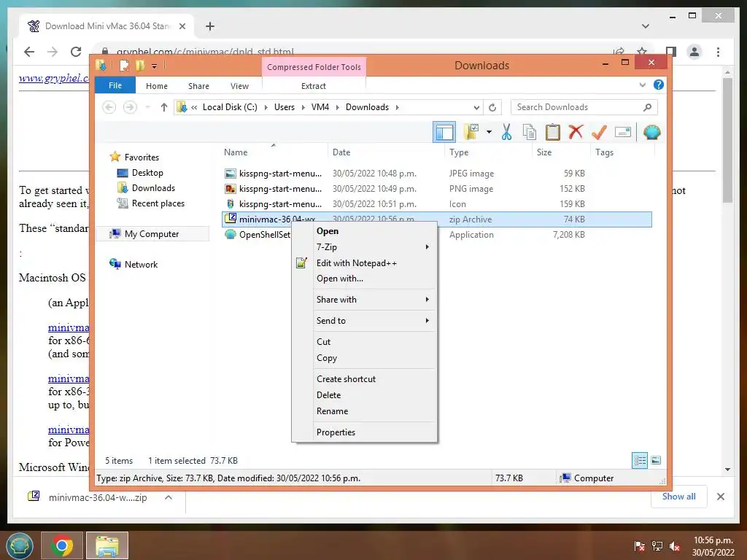Click the Paste clipboard toolbar icon
This screenshot has height=560, width=747.
[x=553, y=132]
